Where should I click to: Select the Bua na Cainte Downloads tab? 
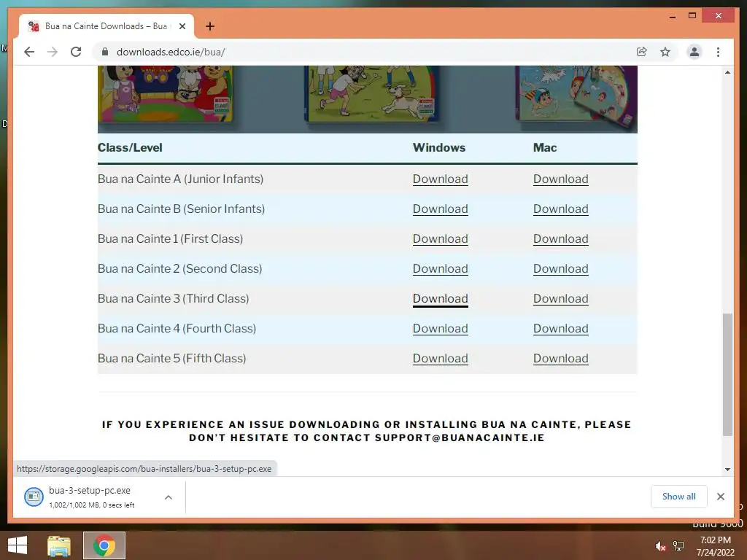click(107, 26)
